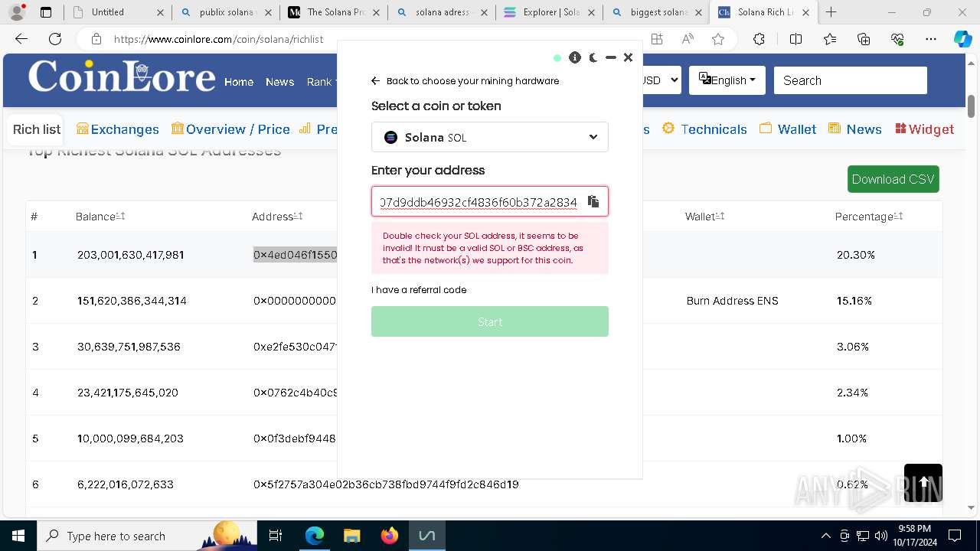Switch to The Solana Pro tab
The image size is (980, 551).
(x=333, y=12)
